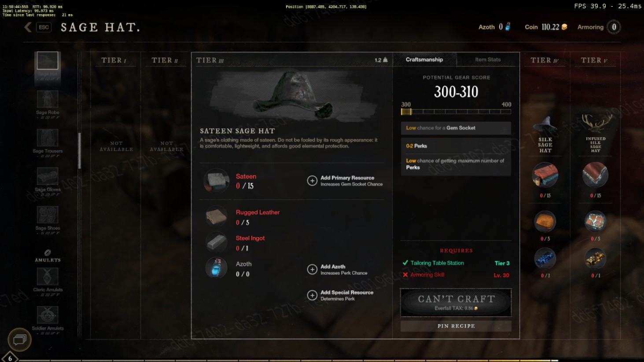Select the Sage Trousers recipe icon
Screen dimensions: 644x362
(x=48, y=138)
